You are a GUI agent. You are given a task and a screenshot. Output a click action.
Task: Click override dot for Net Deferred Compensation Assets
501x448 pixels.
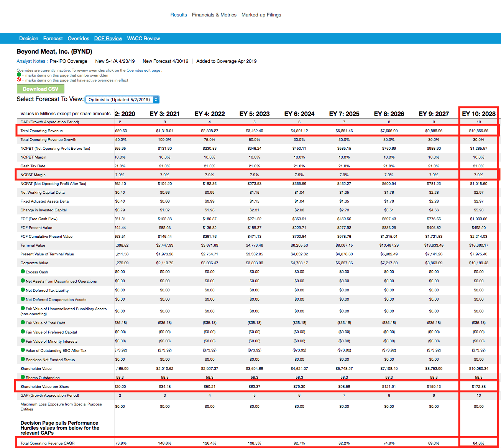23,299
